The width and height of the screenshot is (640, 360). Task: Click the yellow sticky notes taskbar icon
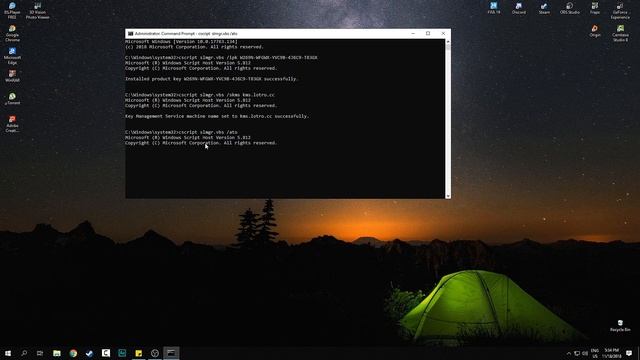coord(138,353)
